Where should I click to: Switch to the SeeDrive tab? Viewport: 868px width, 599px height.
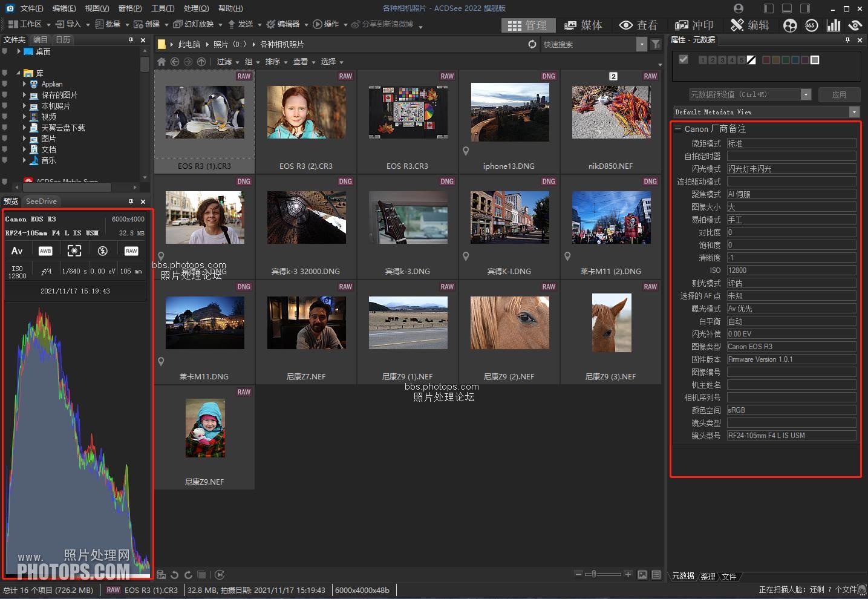click(41, 201)
